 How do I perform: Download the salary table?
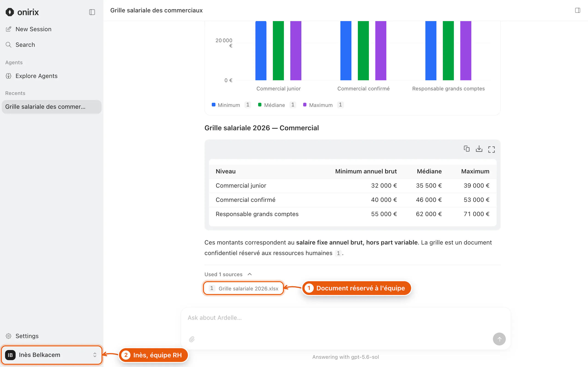point(479,149)
